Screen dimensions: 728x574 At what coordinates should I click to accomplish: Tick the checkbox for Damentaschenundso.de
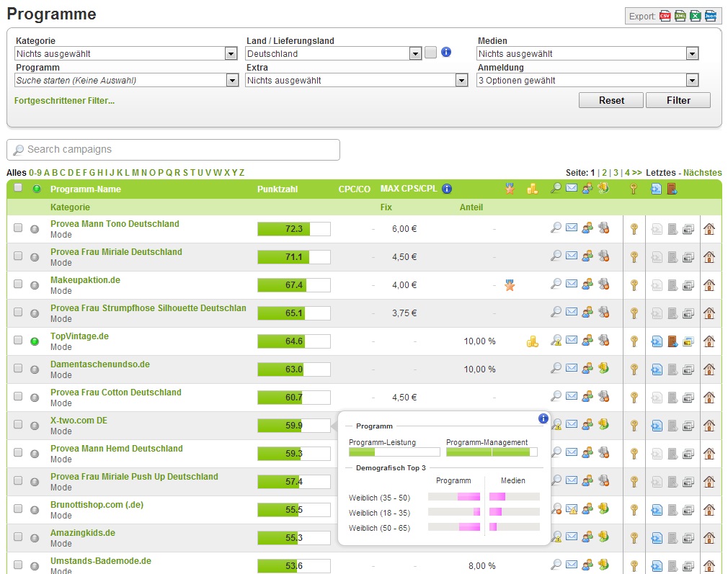click(x=18, y=368)
